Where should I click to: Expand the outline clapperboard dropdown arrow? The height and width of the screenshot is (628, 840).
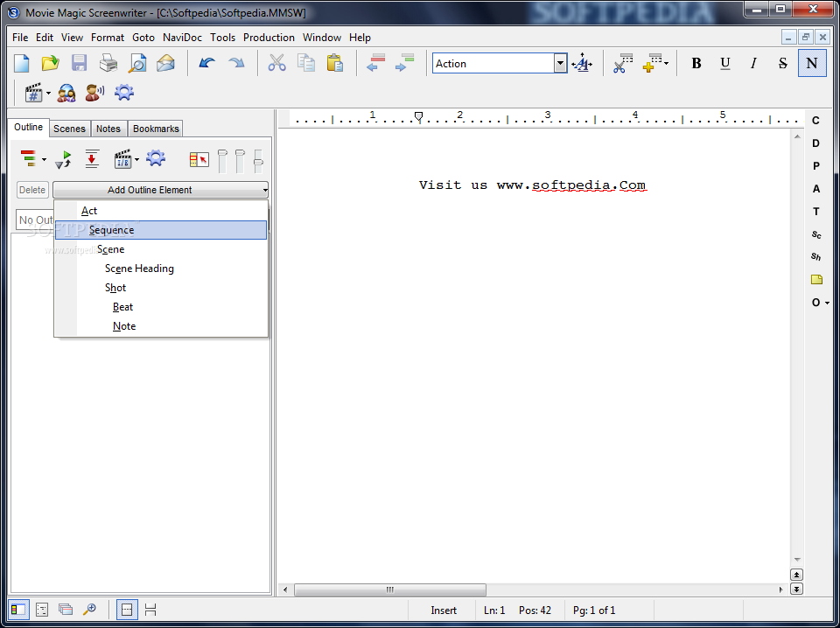click(136, 159)
